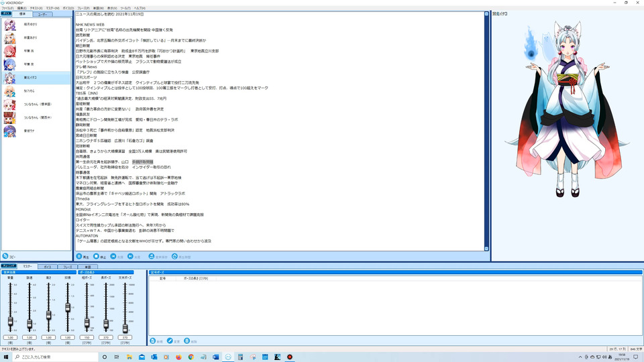Choose the red-haired 琴葉 茜 voice
The image size is (644, 362).
coord(36,52)
